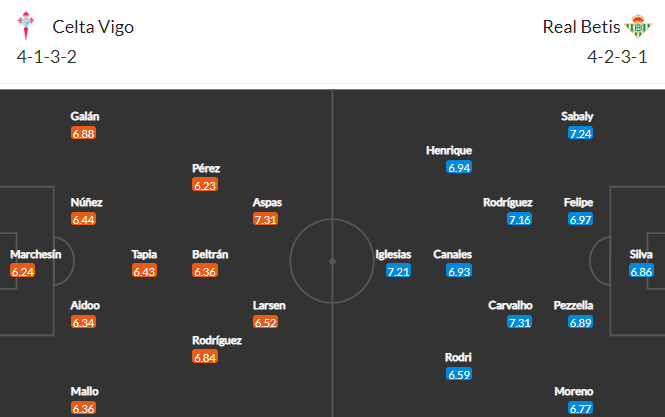Select Sabaly's 7.24 rating badge

pyautogui.click(x=581, y=133)
